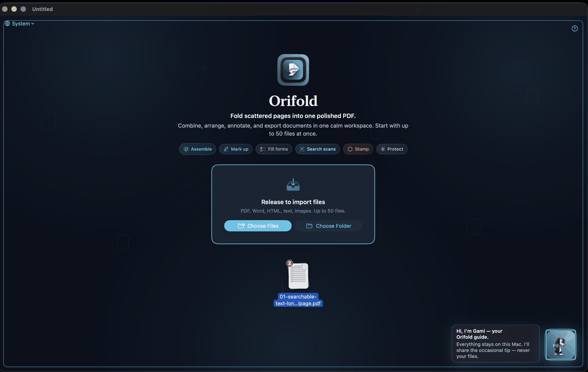Viewport: 588px width, 372px height.
Task: Click the Choose Files button
Action: [x=258, y=226]
